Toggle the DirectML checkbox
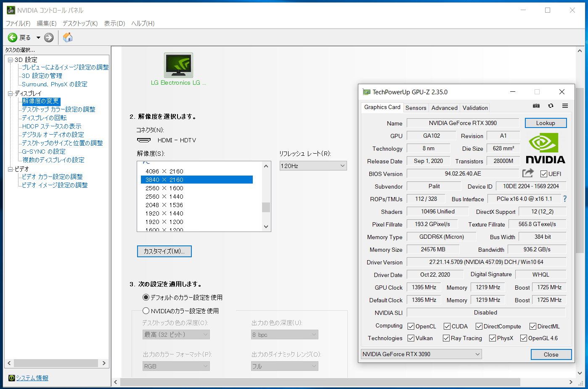Screen dimensions: 588x389 tap(533, 326)
